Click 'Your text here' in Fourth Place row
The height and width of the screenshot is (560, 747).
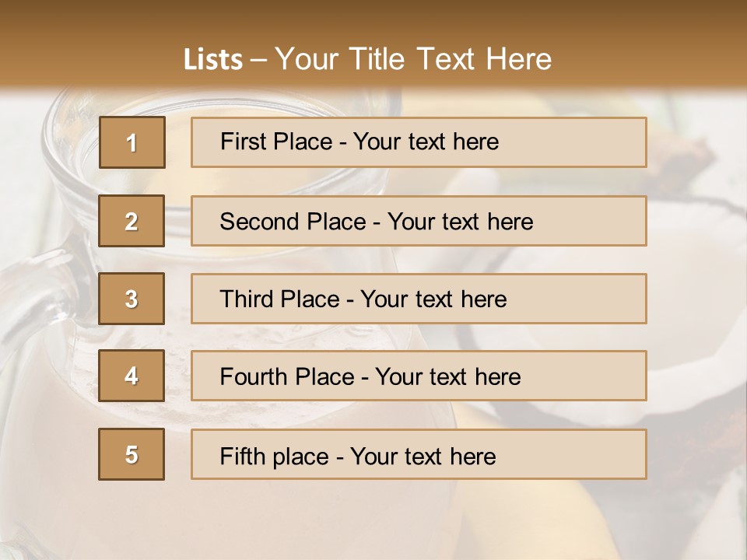448,376
